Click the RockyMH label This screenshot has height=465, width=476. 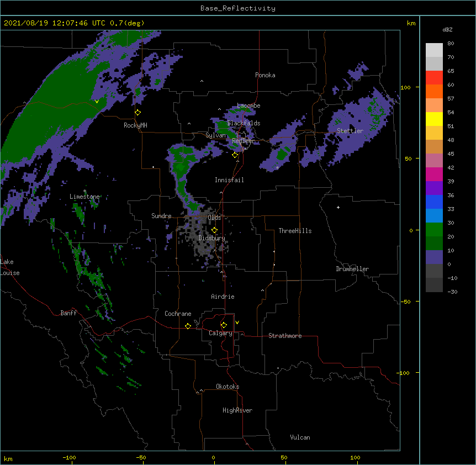tap(135, 125)
